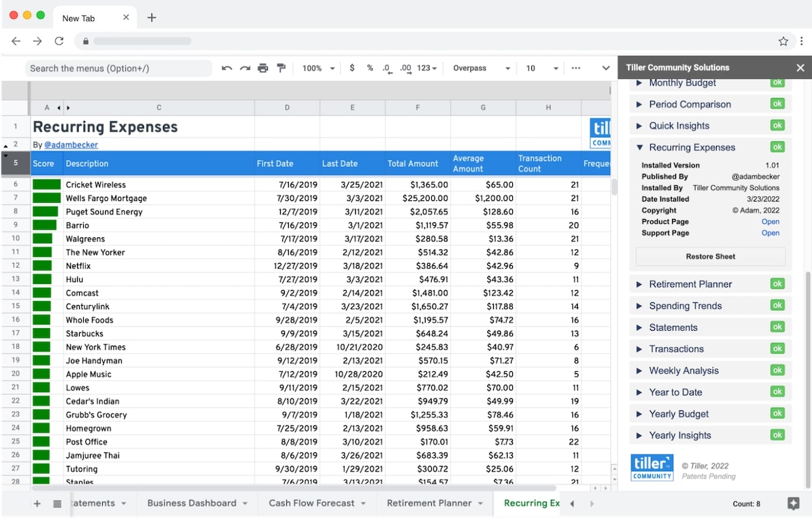This screenshot has width=812, height=520.
Task: Click the Search the menus field
Action: click(119, 68)
